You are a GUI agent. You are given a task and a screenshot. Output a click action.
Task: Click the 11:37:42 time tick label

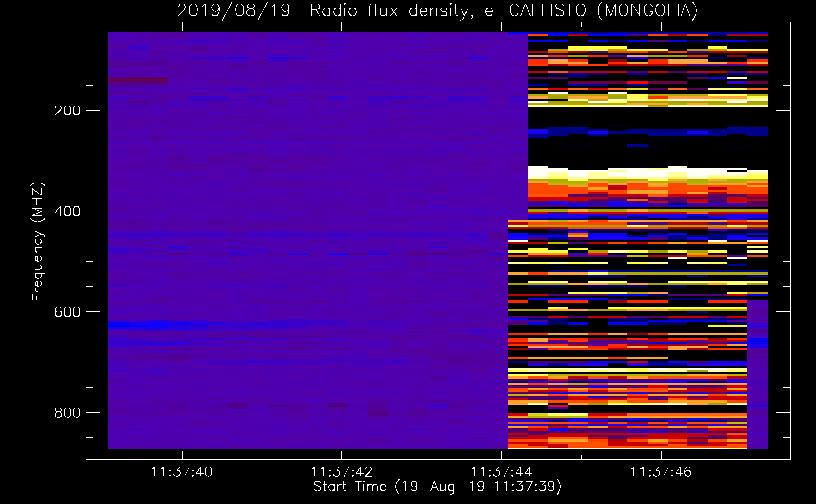pyautogui.click(x=341, y=472)
